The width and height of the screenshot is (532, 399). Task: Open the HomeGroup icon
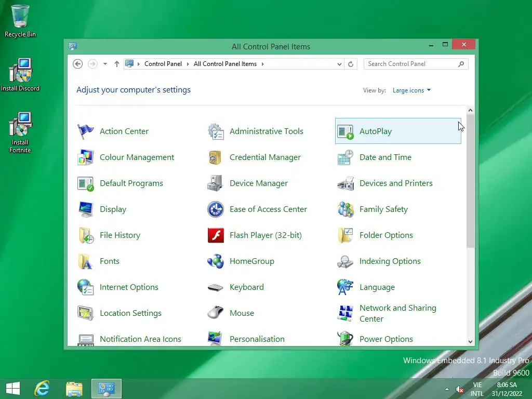(216, 261)
